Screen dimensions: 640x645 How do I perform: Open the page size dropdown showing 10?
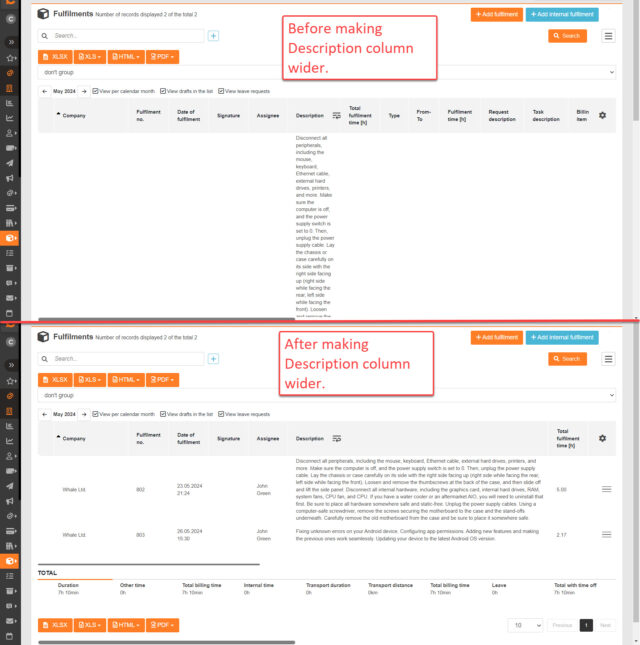[526, 625]
